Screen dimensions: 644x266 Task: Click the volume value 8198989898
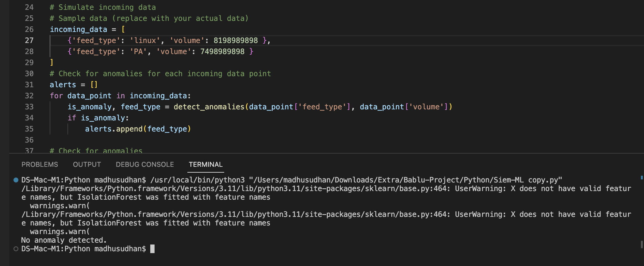tap(236, 41)
